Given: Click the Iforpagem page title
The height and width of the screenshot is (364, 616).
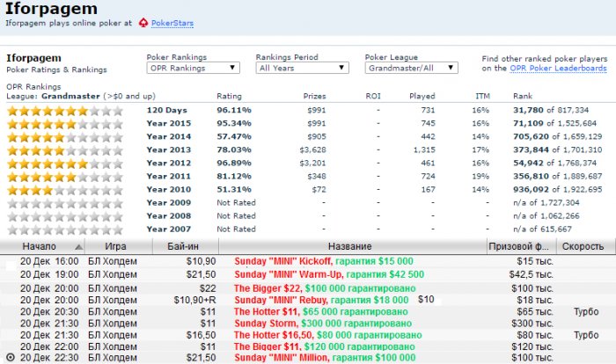Looking at the screenshot, I should pyautogui.click(x=51, y=8).
